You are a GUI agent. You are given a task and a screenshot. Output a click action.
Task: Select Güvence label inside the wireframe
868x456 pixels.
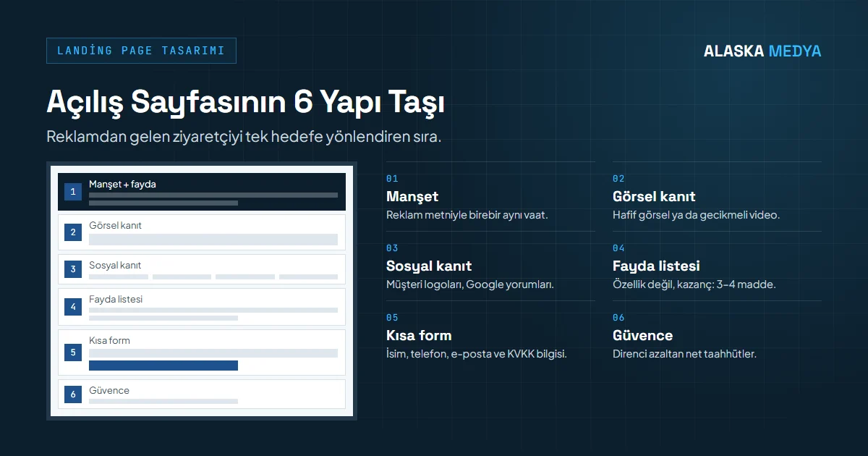109,391
